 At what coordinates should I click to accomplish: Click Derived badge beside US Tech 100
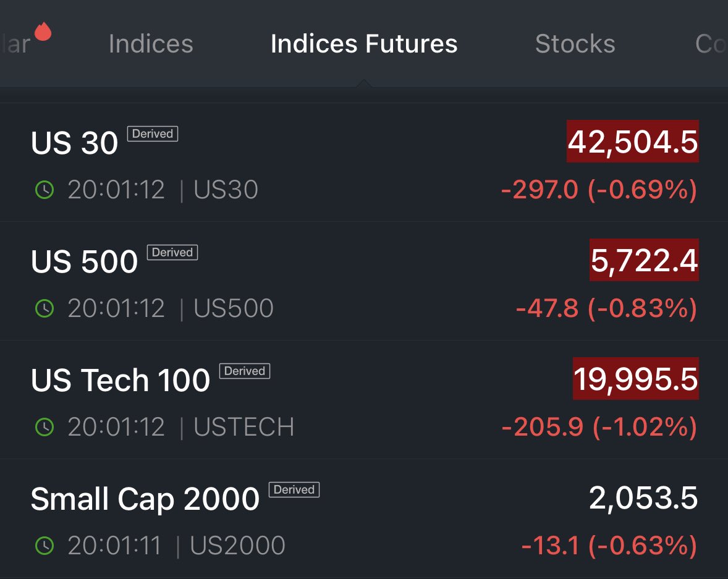point(245,371)
